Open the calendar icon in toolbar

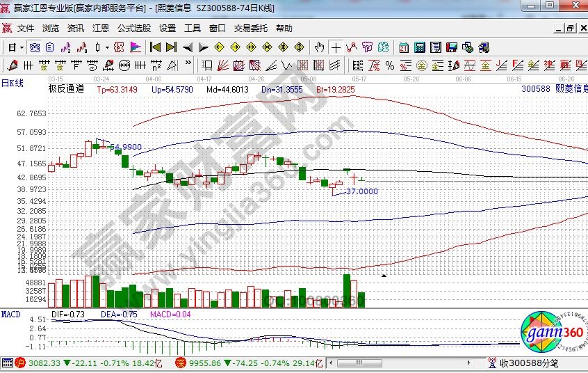click(404, 47)
